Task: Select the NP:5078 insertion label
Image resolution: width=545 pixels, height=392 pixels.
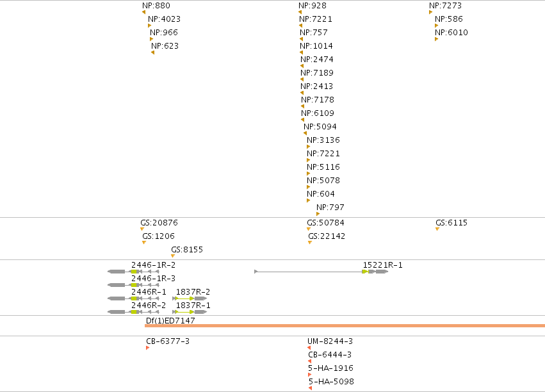Action: pyautogui.click(x=323, y=181)
